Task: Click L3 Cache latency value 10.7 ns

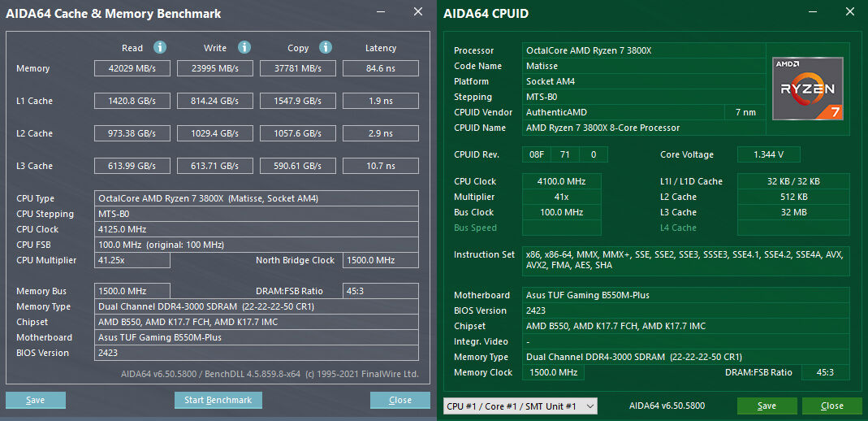Action: pyautogui.click(x=381, y=166)
